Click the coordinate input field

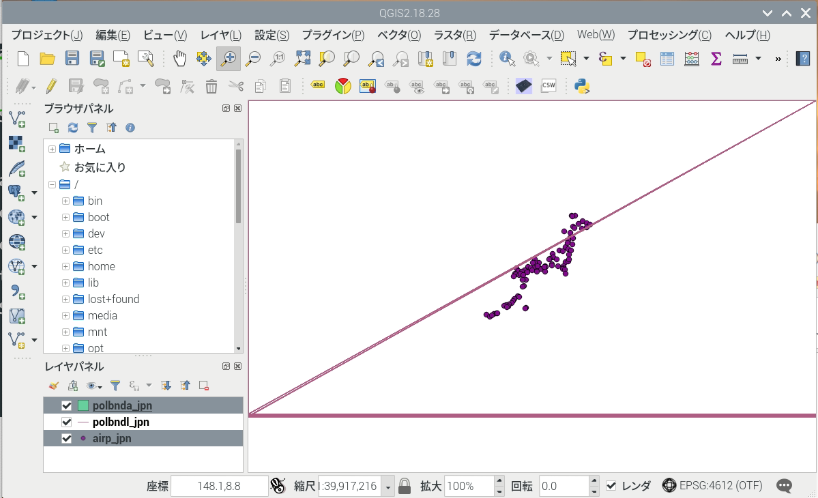[219, 486]
